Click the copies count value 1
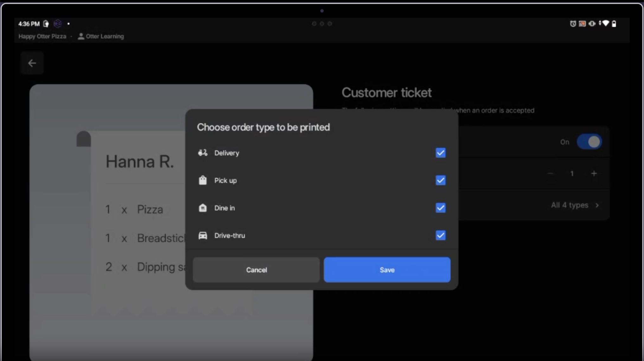The width and height of the screenshot is (644, 361). click(572, 174)
